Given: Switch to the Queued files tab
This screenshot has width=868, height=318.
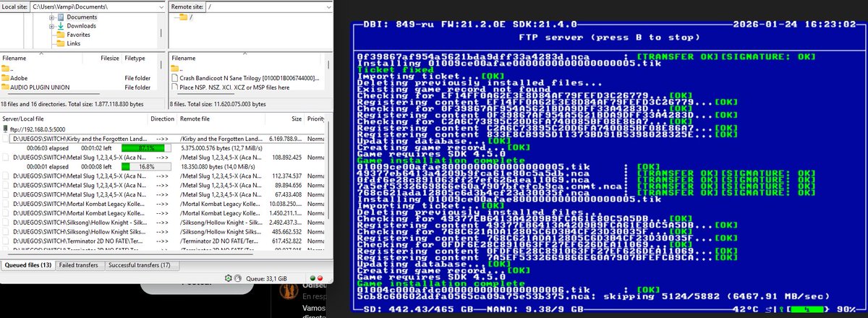Looking at the screenshot, I should pyautogui.click(x=27, y=265).
